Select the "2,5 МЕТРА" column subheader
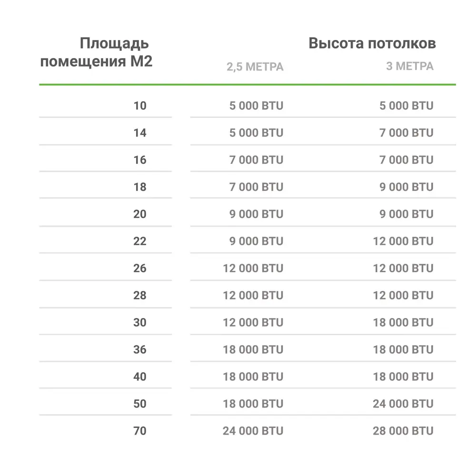 tap(255, 67)
